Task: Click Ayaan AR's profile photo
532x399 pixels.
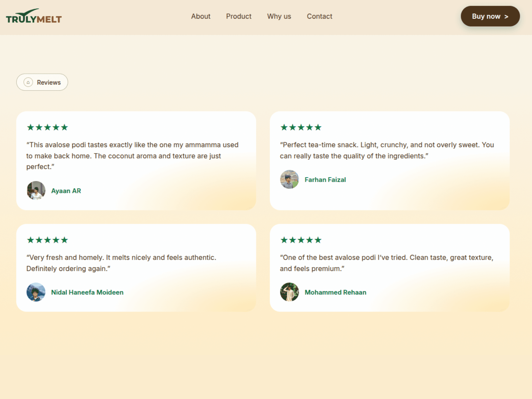Action: 36,190
